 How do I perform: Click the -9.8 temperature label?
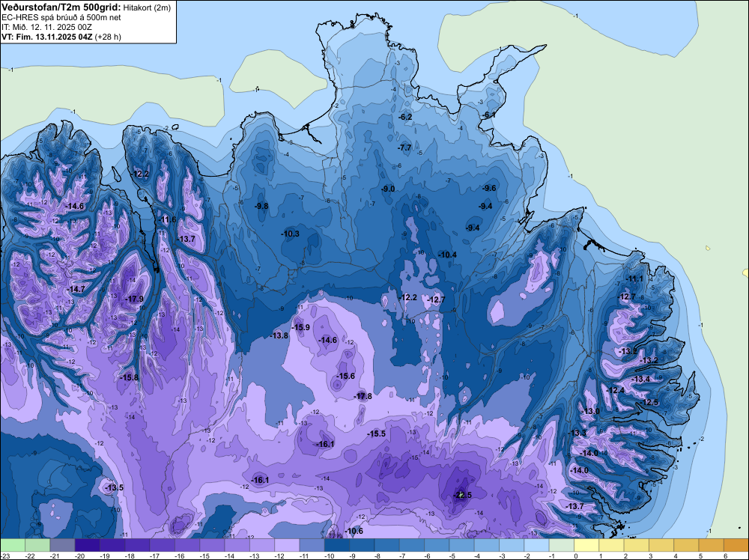pos(261,206)
